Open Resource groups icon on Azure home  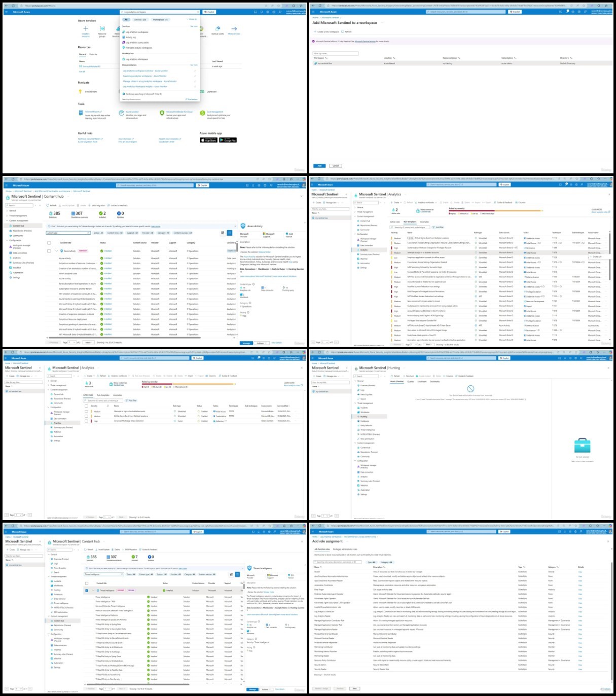click(102, 28)
